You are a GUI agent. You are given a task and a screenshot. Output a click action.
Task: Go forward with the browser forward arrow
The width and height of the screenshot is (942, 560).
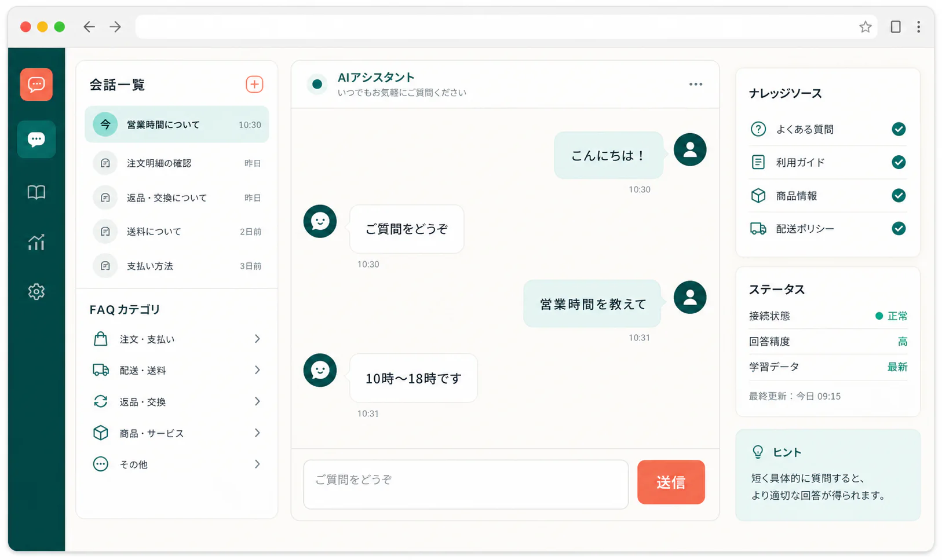click(115, 27)
